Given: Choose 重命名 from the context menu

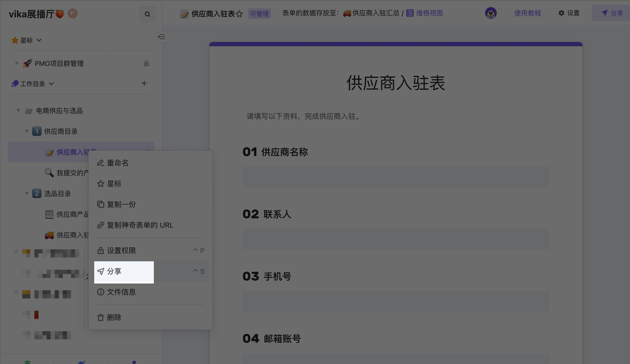Looking at the screenshot, I should pos(118,163).
